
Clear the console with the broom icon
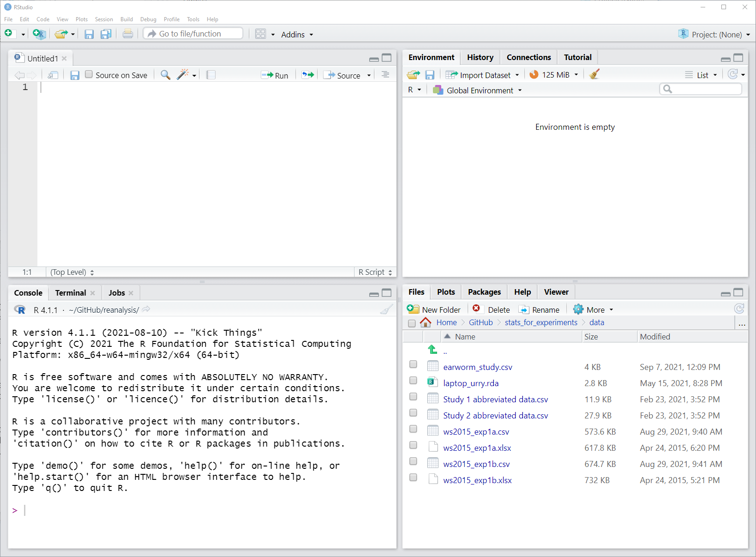tap(386, 309)
